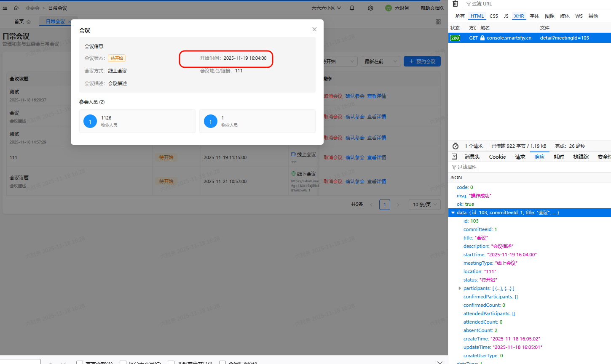The width and height of the screenshot is (611, 364).
Task: Collapse the data object in JSON response
Action: [x=453, y=213]
